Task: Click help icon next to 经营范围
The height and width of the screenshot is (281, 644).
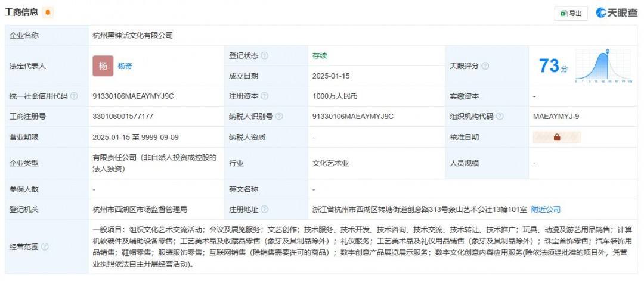Action: pyautogui.click(x=45, y=247)
